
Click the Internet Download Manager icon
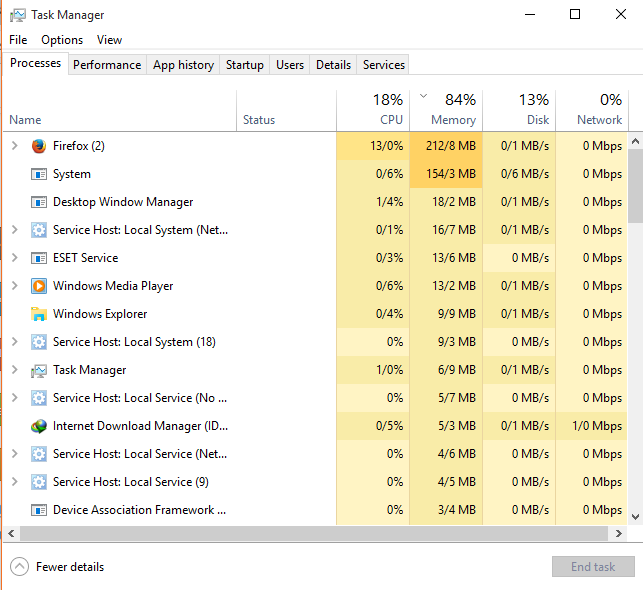click(x=39, y=426)
